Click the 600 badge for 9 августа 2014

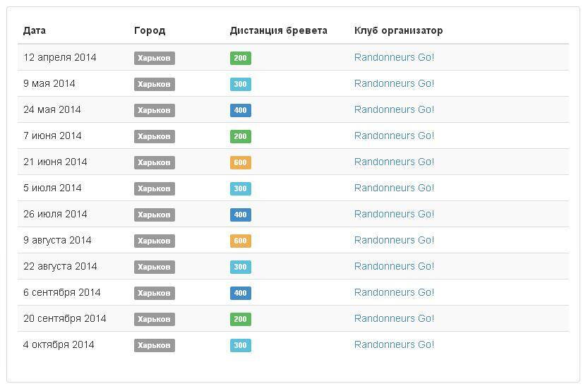(240, 241)
